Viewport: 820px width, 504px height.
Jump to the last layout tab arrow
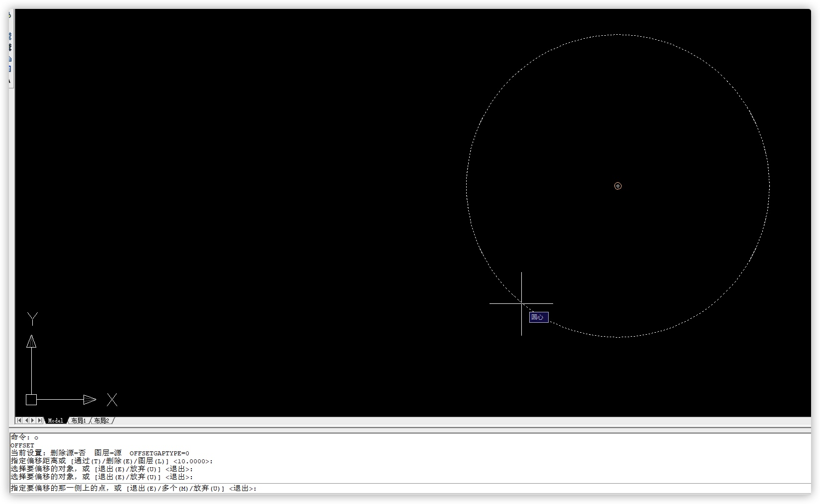[x=40, y=421]
